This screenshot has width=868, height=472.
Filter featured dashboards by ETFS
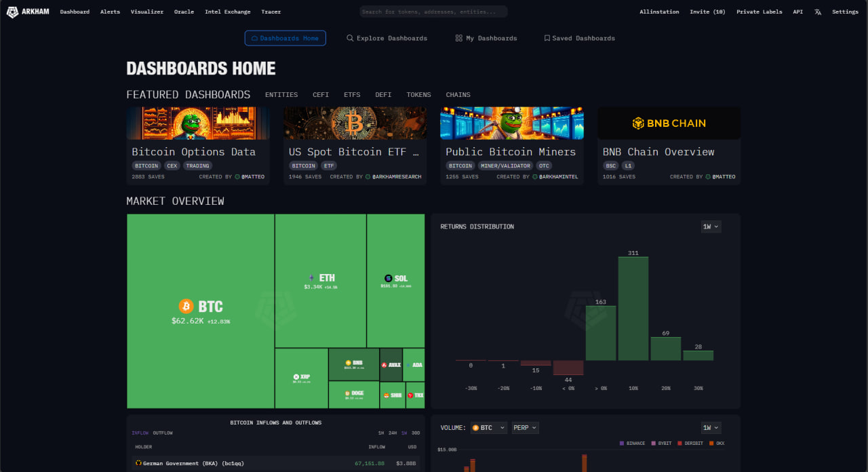pos(352,95)
